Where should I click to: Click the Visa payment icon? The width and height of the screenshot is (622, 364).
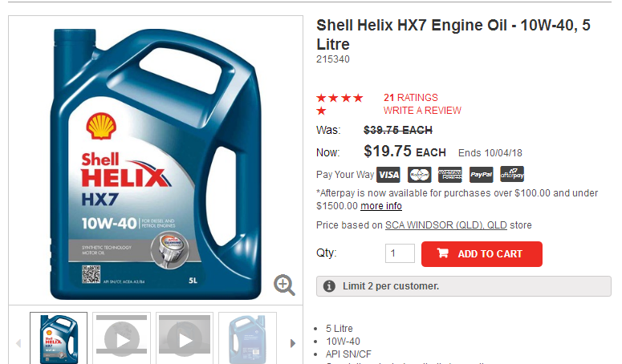pyautogui.click(x=388, y=175)
